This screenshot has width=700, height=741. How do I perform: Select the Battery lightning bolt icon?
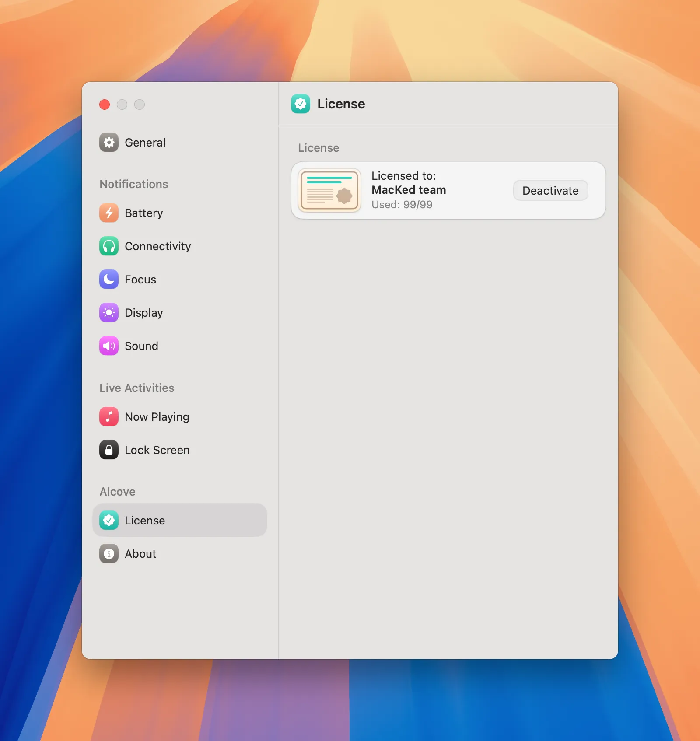[109, 213]
